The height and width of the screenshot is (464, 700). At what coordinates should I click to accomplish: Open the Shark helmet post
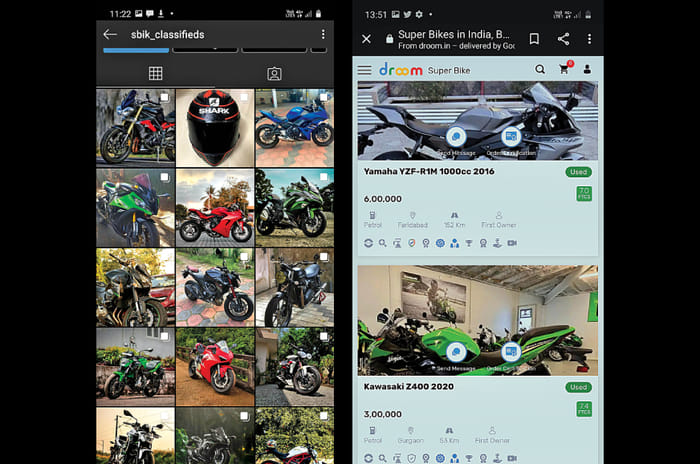(213, 127)
